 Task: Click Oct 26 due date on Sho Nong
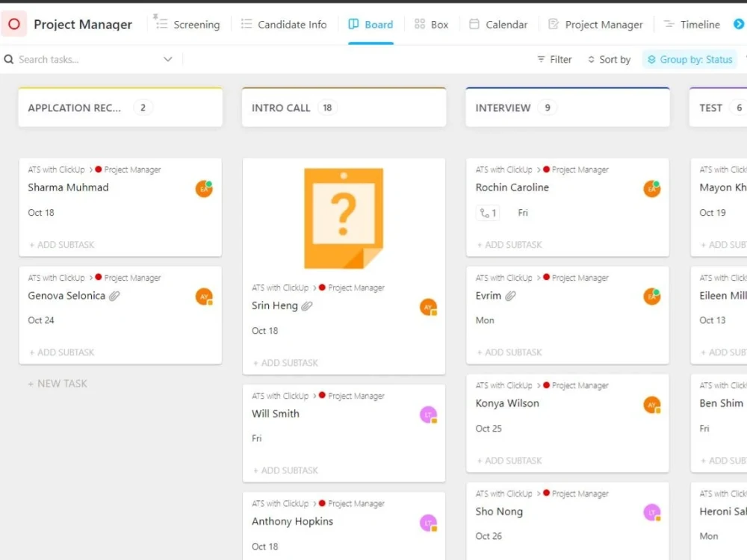click(489, 536)
